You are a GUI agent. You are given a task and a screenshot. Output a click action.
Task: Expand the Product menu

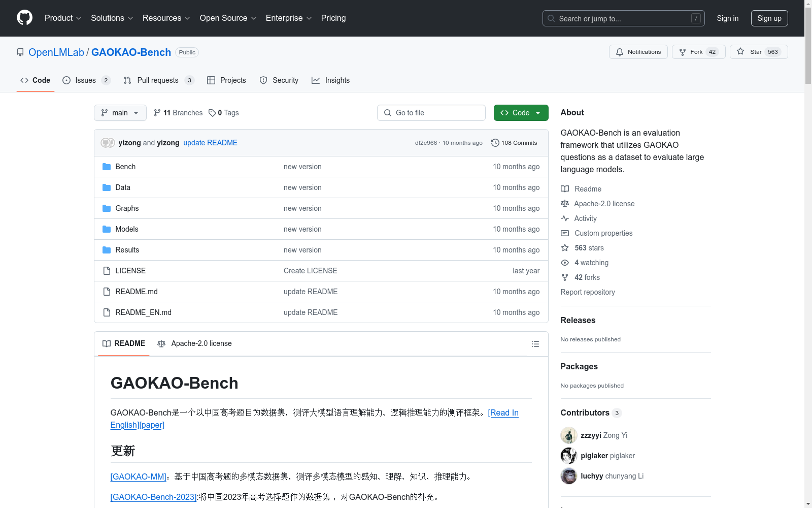pos(63,18)
